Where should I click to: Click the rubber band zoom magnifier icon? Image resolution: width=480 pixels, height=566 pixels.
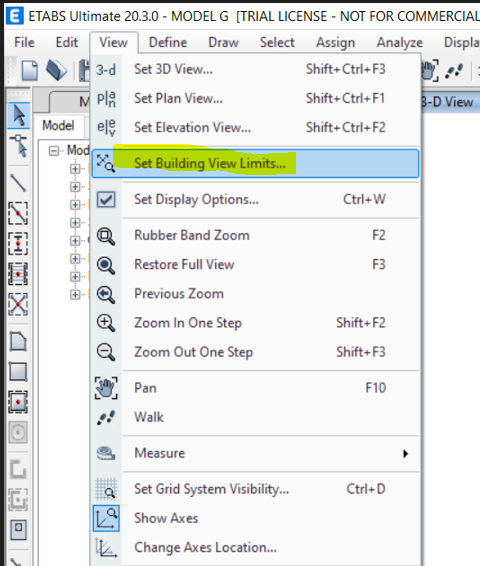[x=106, y=236]
